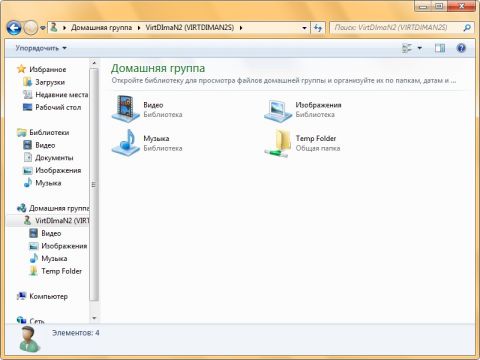Select Библиотеки in navigation pane
Screen dimensions: 480x360
49,132
